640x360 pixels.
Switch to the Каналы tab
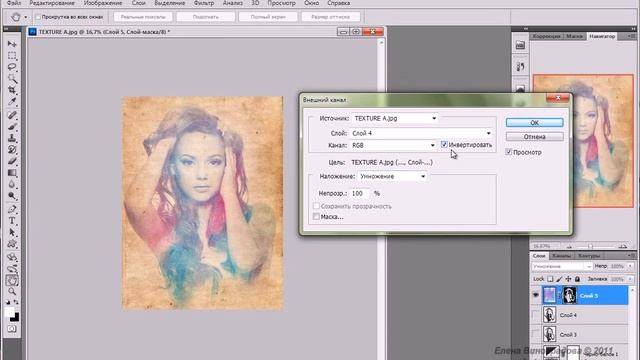(561, 256)
